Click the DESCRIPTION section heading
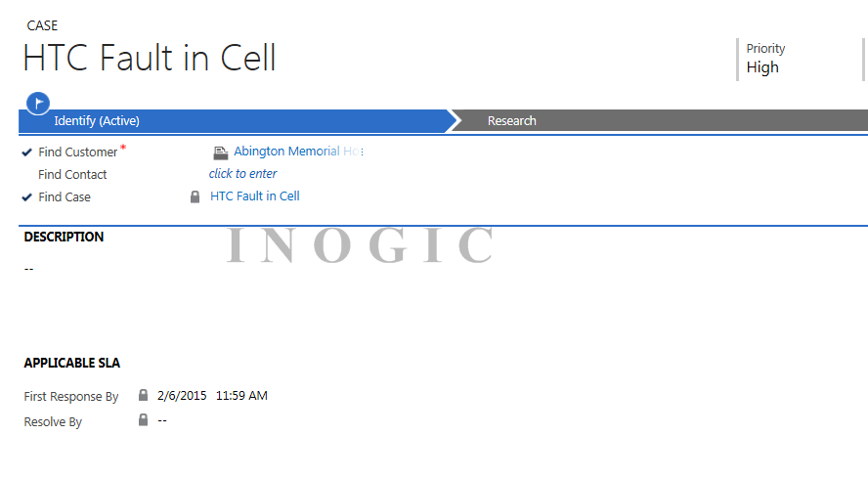Screen dimensions: 868x478 64,238
